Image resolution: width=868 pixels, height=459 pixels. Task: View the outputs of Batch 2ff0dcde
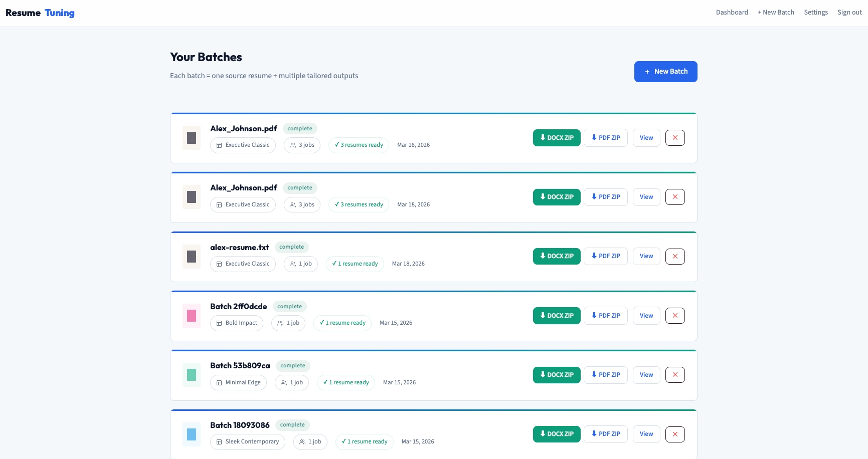[x=646, y=316]
